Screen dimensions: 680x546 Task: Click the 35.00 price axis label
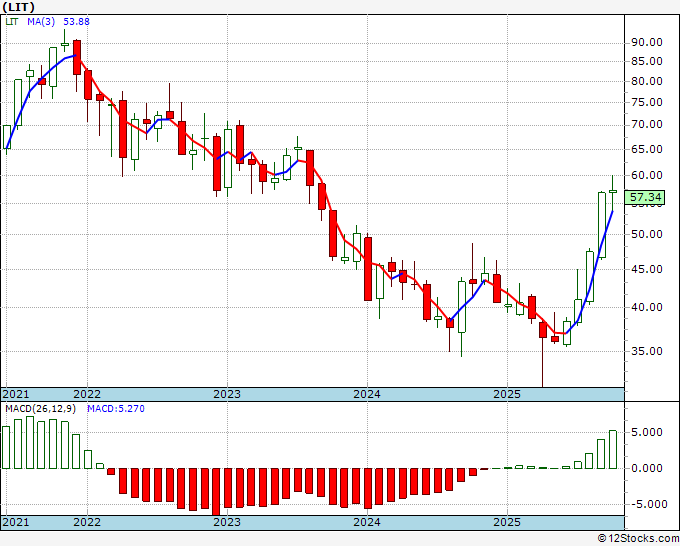pos(647,351)
